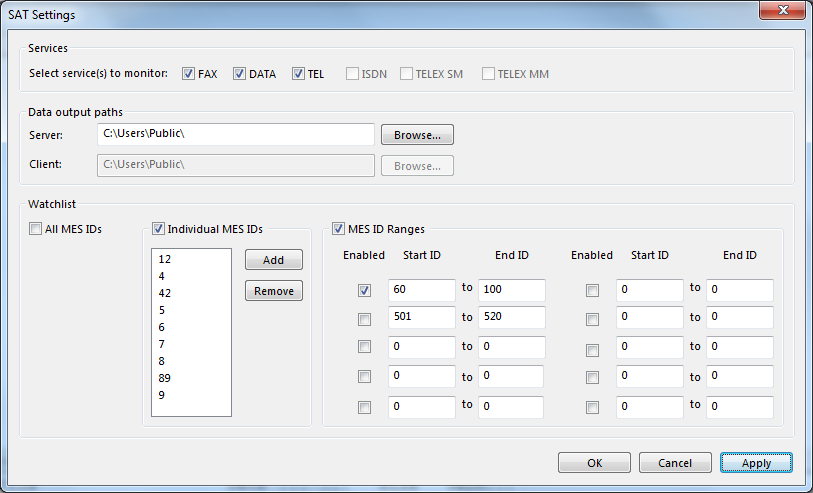Click the End ID field containing 520
The height and width of the screenshot is (493, 813).
[511, 318]
